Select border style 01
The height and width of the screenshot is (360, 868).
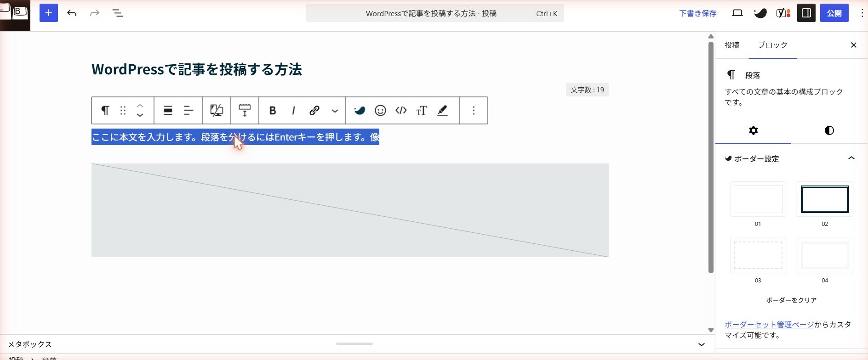click(758, 199)
